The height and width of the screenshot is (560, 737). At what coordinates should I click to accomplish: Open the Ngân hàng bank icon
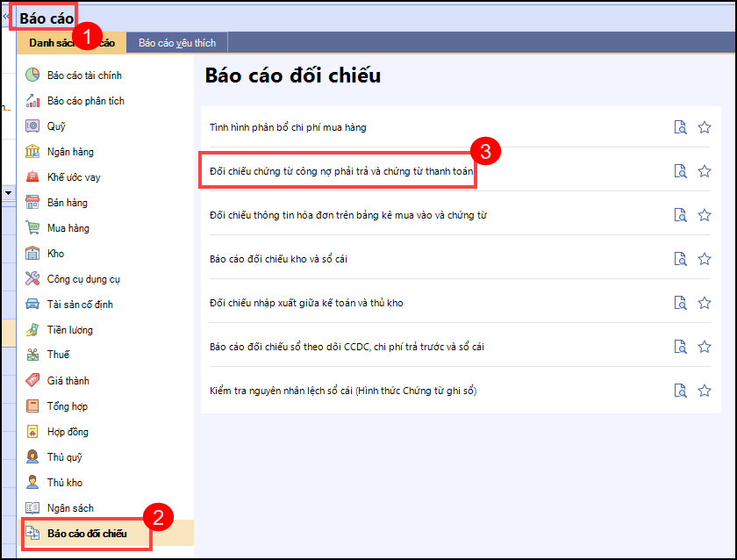(32, 152)
